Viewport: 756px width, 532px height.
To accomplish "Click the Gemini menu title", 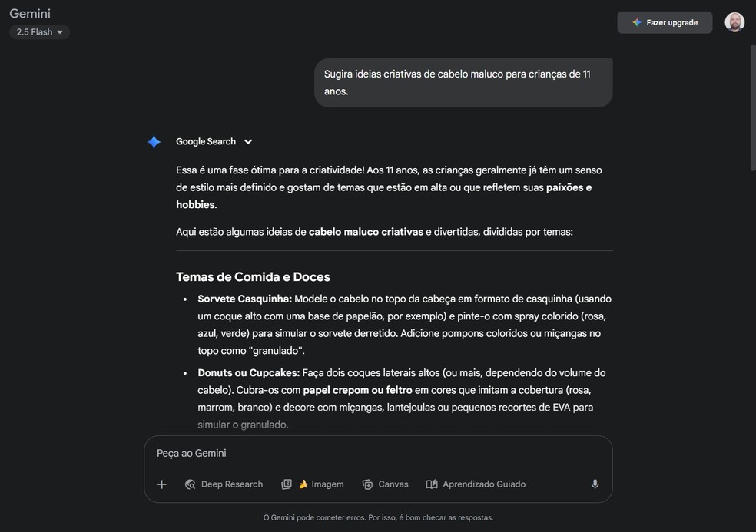I will [29, 13].
